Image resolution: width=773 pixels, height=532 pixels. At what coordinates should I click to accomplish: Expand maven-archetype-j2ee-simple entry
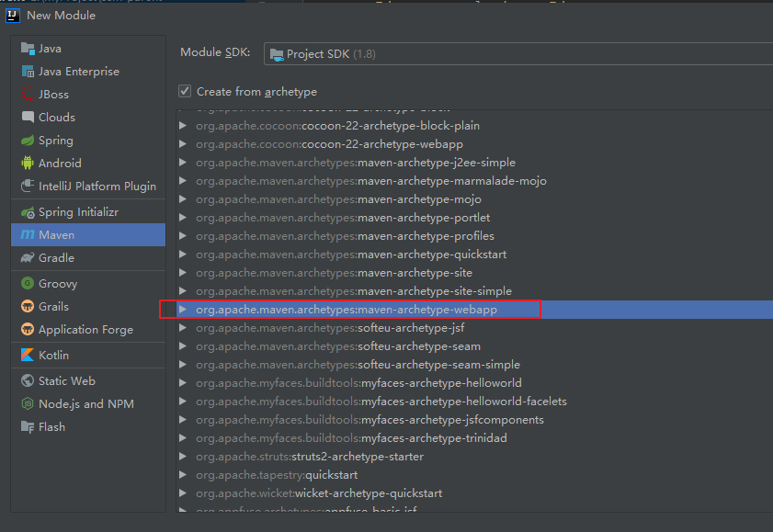click(x=183, y=162)
